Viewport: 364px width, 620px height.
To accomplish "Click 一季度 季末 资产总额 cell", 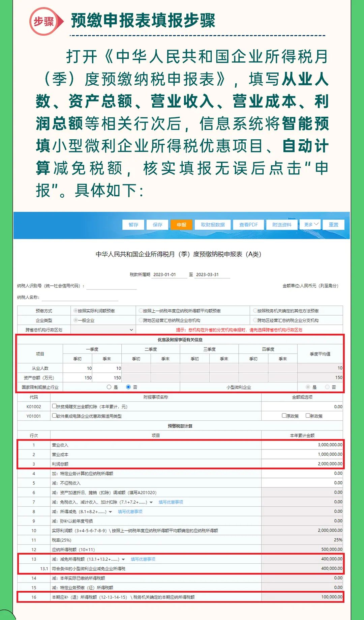I will click(x=107, y=377).
